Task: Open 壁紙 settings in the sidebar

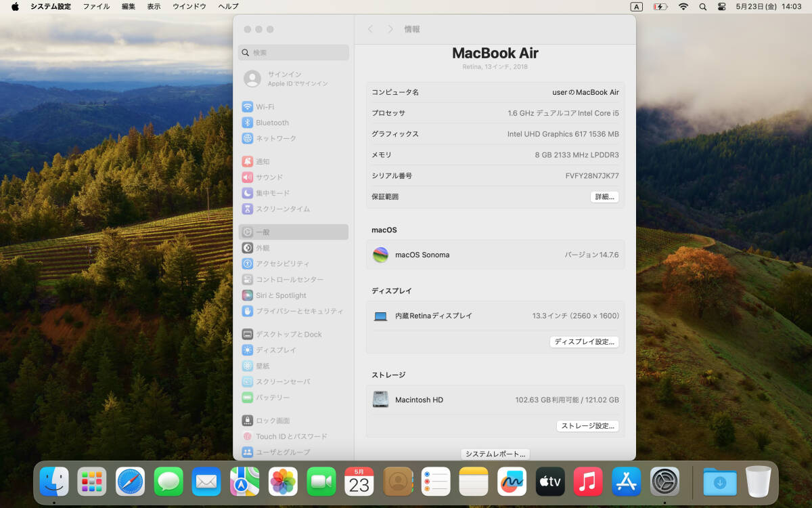Action: point(293,366)
